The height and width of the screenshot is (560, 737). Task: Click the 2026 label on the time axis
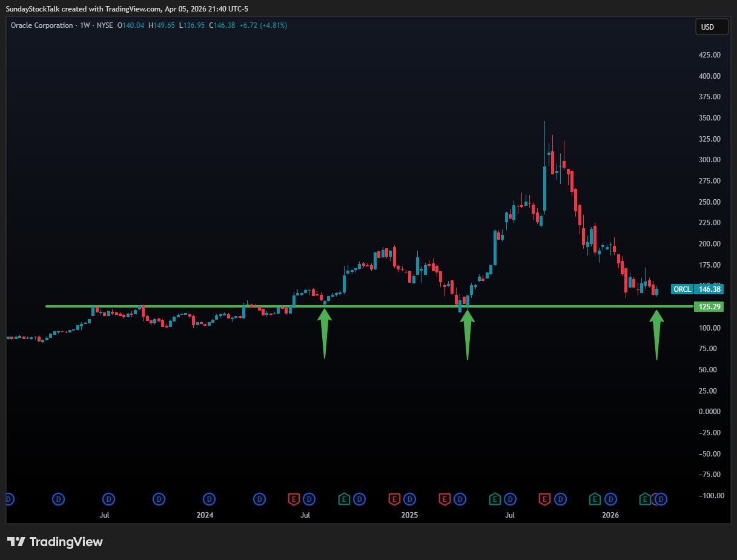pos(610,515)
